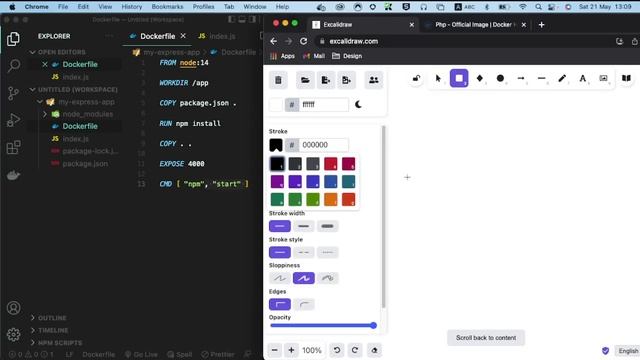Zoom out with the minus button

(x=275, y=350)
